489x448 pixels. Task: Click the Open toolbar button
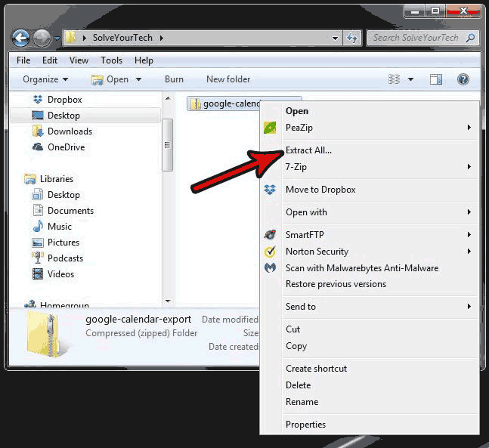110,79
